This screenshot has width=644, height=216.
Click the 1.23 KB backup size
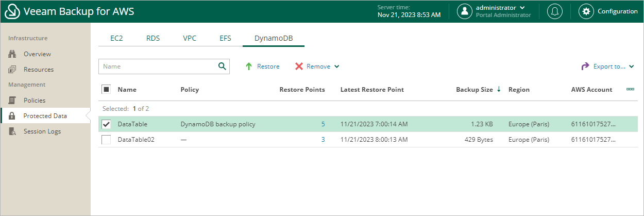[x=481, y=124]
